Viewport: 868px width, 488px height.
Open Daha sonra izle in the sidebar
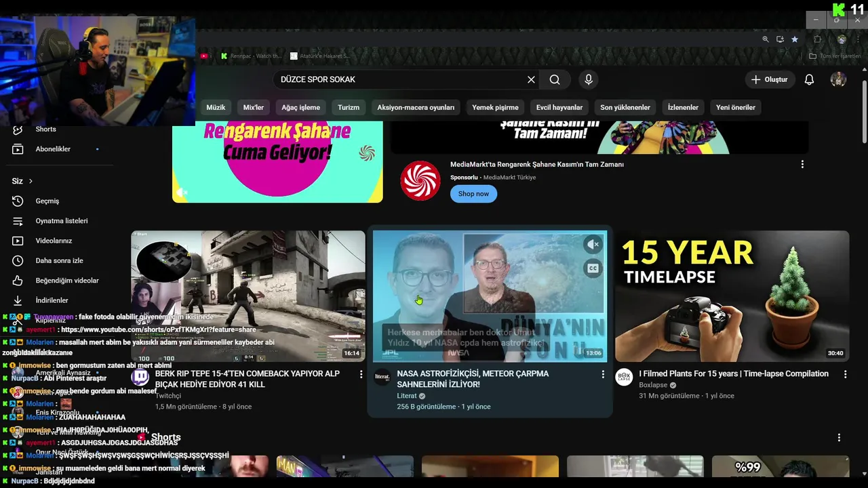(61, 261)
